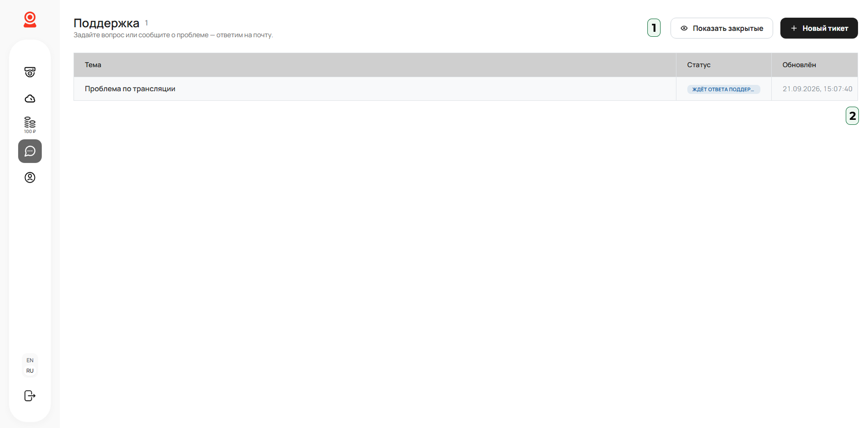The height and width of the screenshot is (428, 868).
Task: Click the red camera logo
Action: point(30,20)
